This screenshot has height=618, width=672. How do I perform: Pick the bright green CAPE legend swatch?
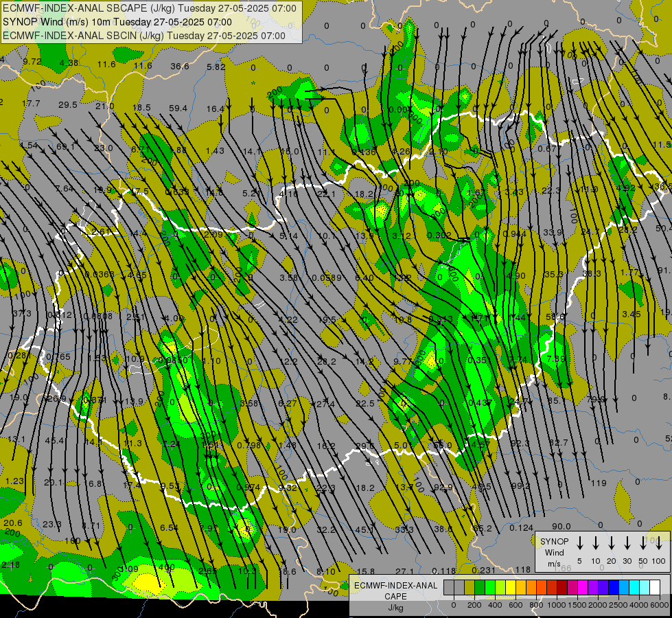click(x=490, y=587)
